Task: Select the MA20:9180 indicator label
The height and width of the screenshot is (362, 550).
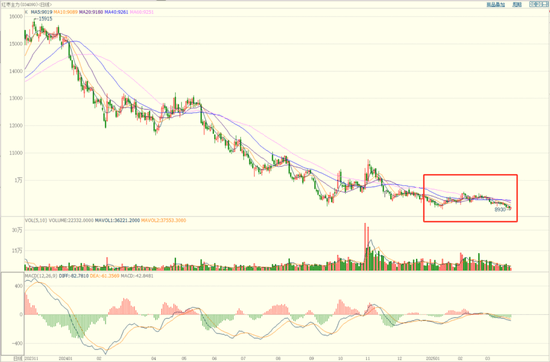Action: pos(91,12)
